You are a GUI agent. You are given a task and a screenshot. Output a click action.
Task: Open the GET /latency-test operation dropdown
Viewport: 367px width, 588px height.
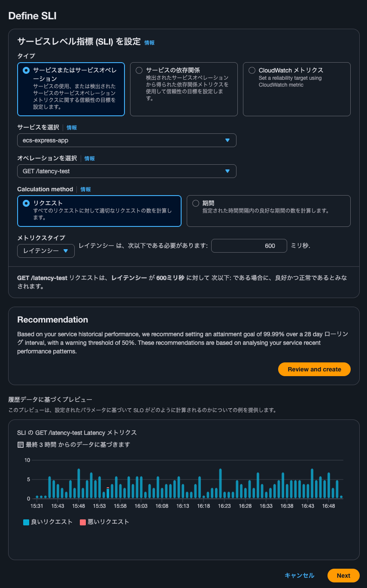tap(127, 171)
